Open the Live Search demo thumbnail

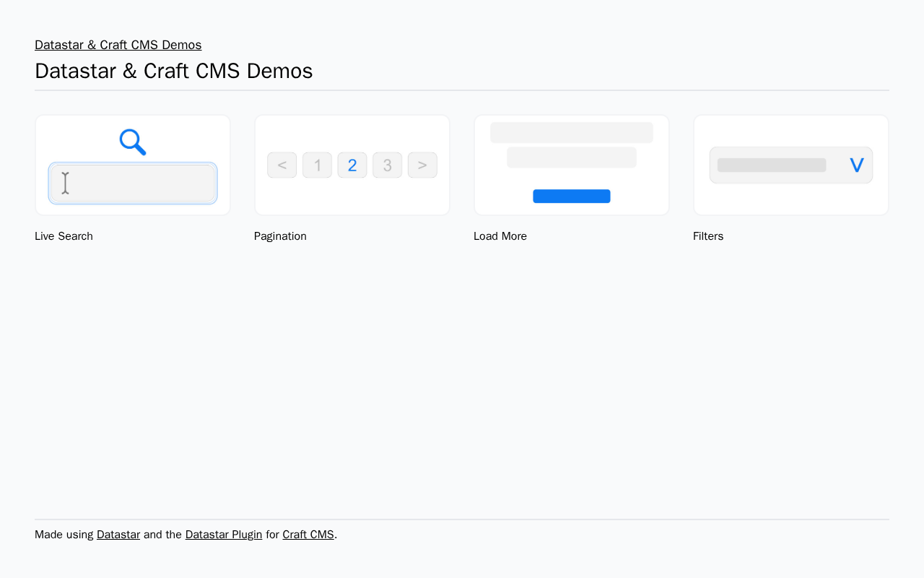(x=133, y=165)
